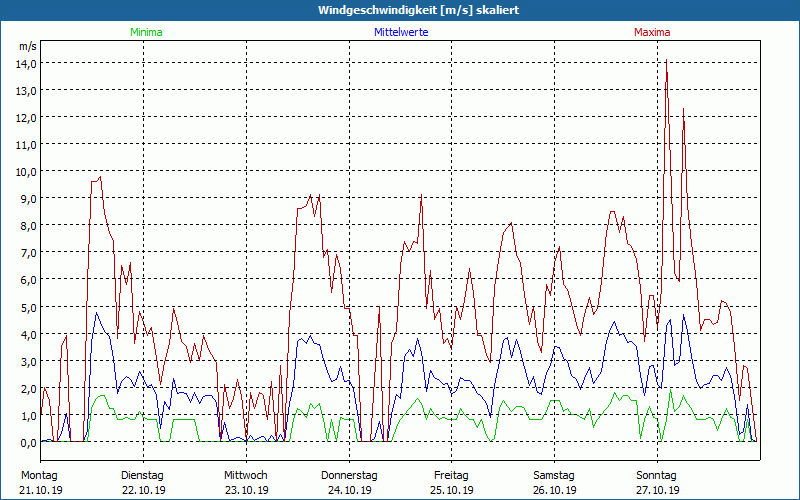Click the 6,0 y-axis value
The width and height of the screenshot is (800, 500).
click(x=28, y=280)
